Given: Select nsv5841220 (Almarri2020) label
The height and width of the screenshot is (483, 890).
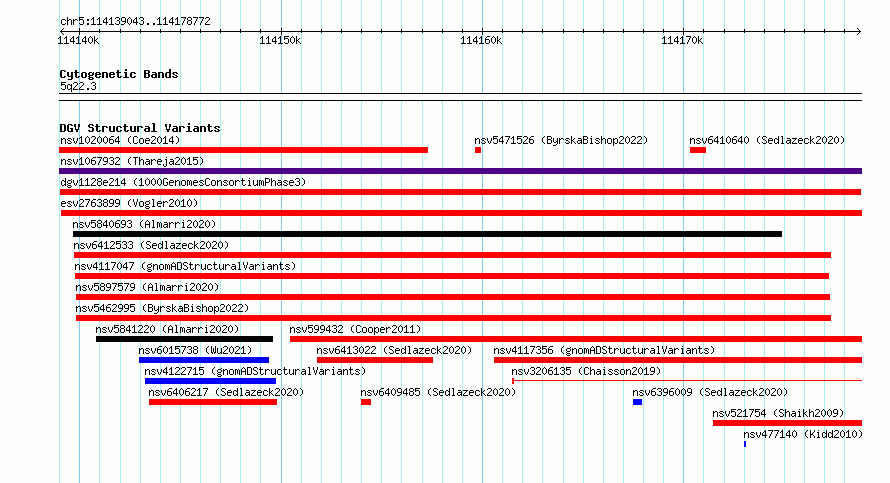Looking at the screenshot, I should point(167,329).
